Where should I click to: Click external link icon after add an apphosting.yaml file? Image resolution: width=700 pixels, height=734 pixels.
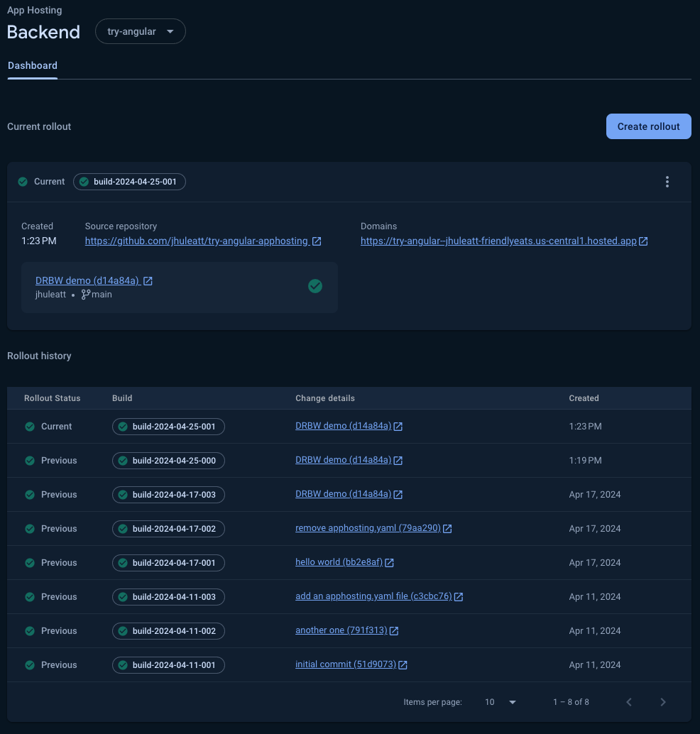(x=459, y=597)
